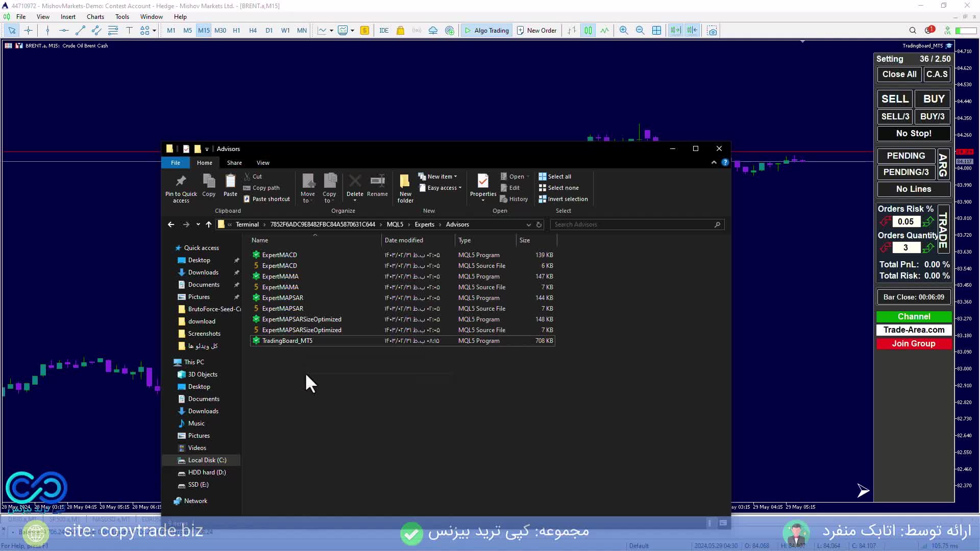Viewport: 980px width, 551px height.
Task: Pick the trendline drawing tool
Action: [80, 31]
